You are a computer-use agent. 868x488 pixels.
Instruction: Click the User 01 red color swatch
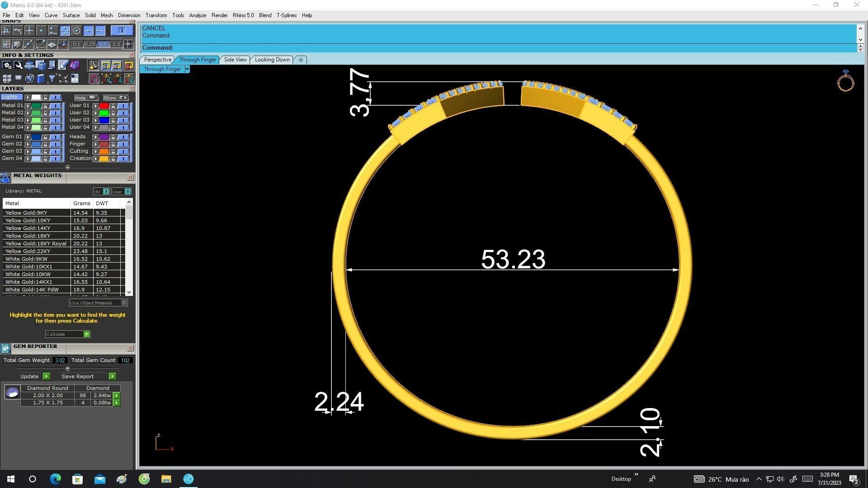[x=104, y=106]
